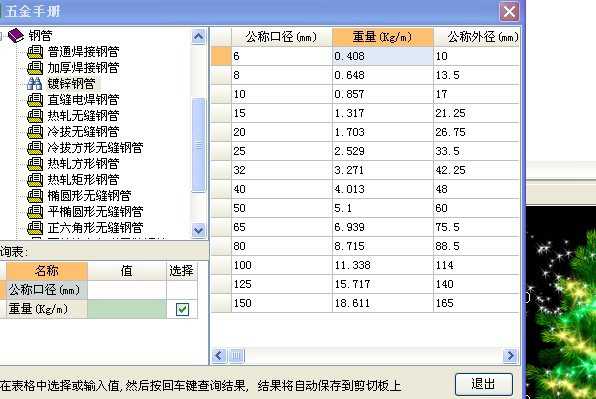
Task: Click the 退出 button
Action: (x=483, y=384)
